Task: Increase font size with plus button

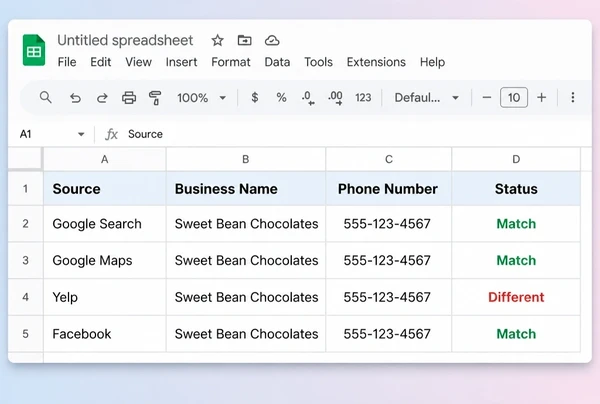Action: tap(541, 98)
